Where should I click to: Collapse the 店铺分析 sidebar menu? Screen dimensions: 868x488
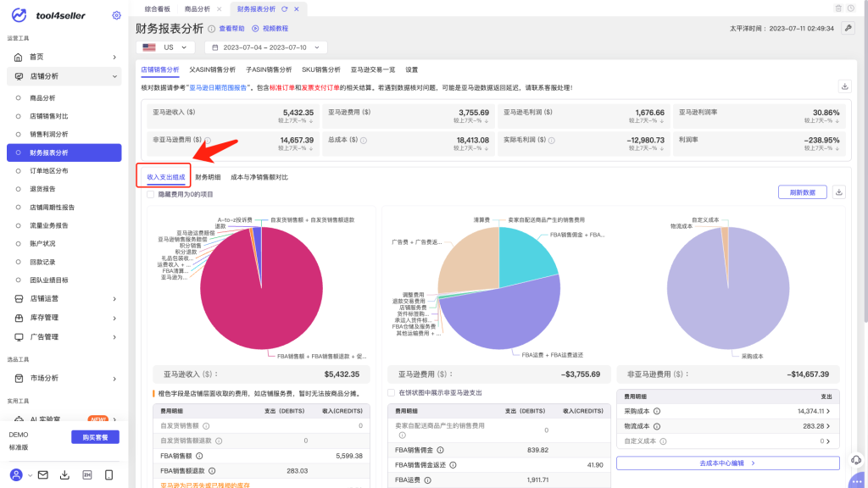click(64, 76)
